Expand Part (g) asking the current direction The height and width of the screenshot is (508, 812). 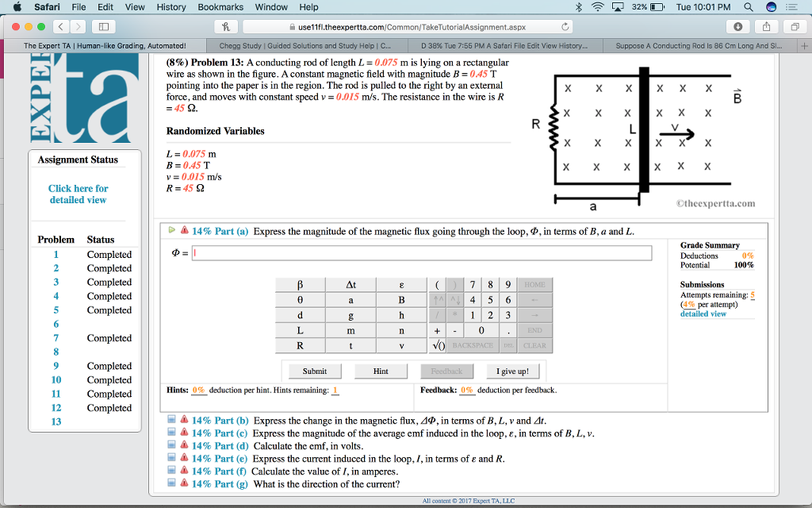(x=171, y=483)
